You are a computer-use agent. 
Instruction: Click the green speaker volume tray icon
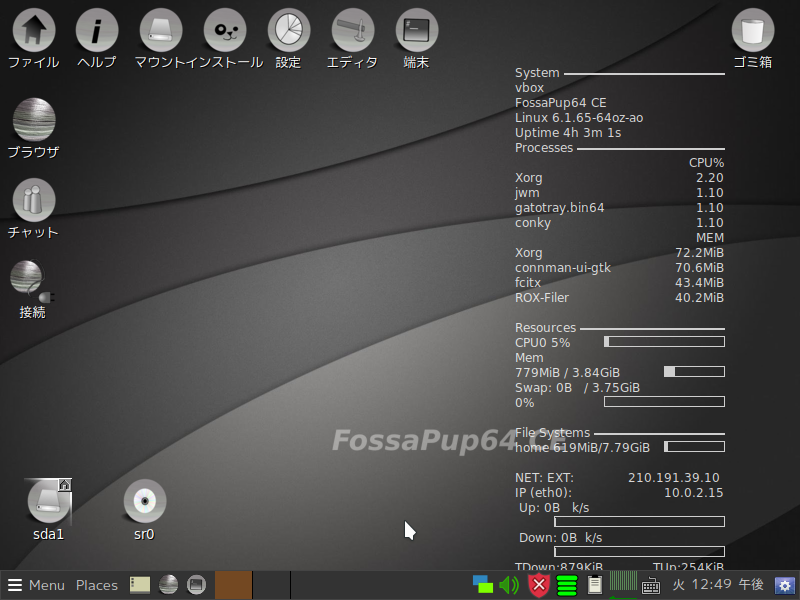pos(509,585)
